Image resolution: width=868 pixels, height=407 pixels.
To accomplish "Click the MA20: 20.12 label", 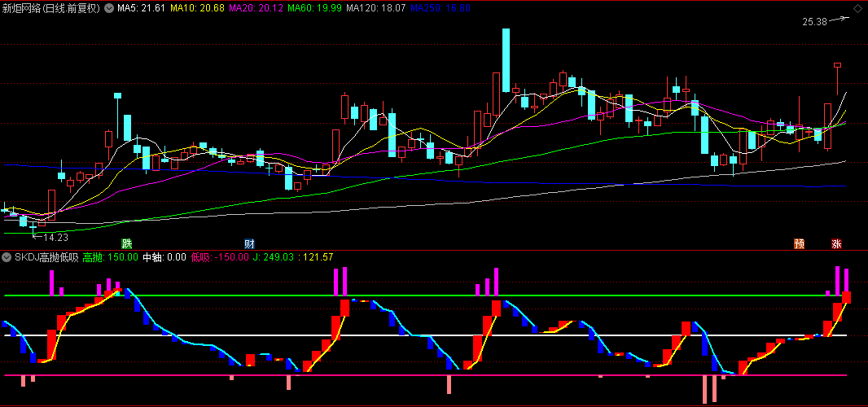I will (256, 8).
